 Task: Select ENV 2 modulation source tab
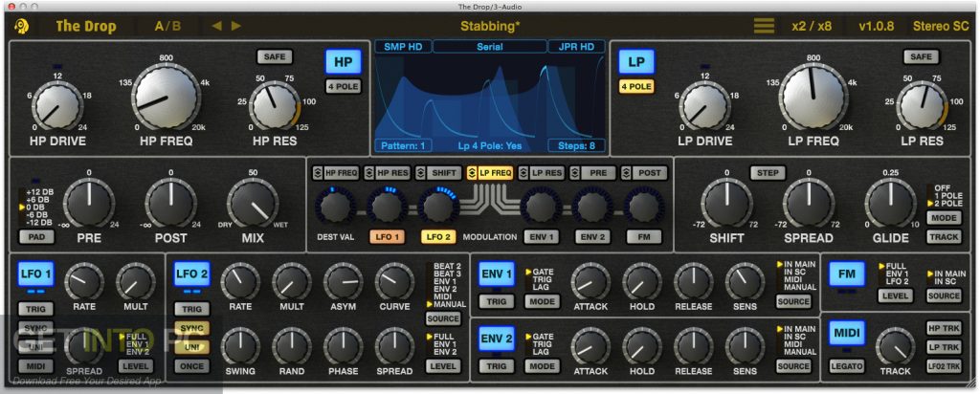pyautogui.click(x=592, y=236)
